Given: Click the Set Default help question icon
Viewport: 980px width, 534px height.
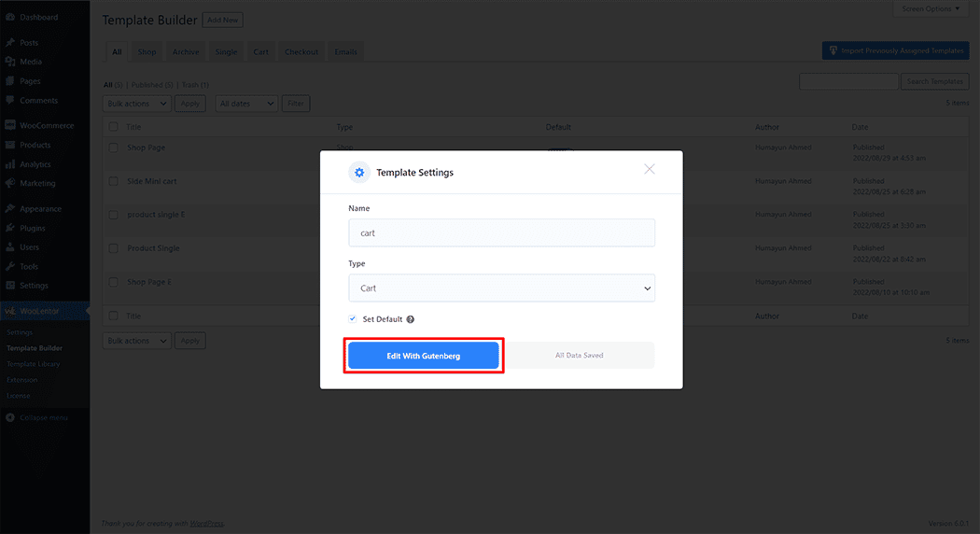Looking at the screenshot, I should pos(410,319).
